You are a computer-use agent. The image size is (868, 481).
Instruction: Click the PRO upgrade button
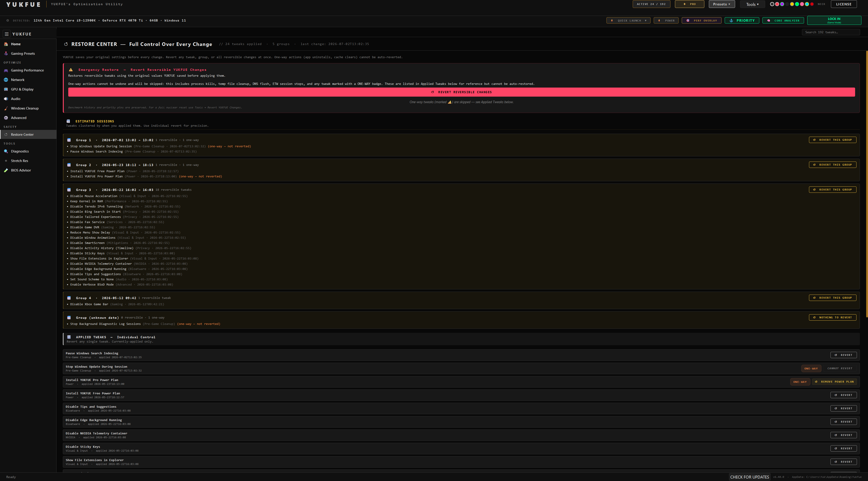689,4
